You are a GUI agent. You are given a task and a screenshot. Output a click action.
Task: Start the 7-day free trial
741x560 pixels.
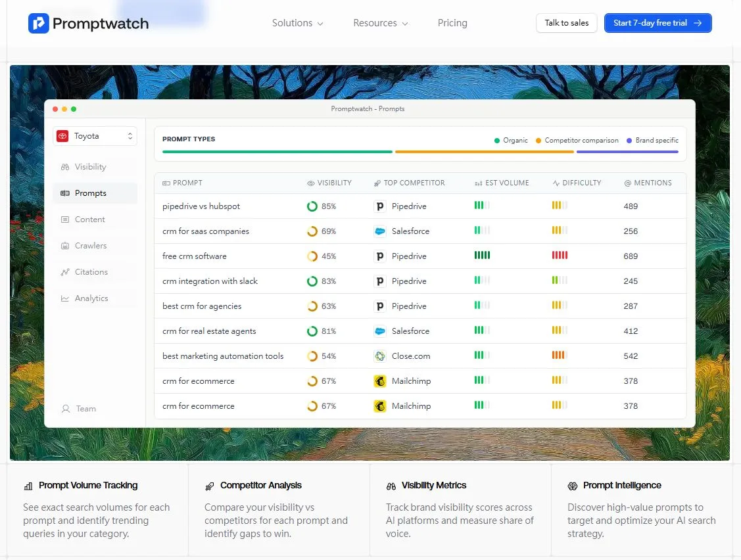[657, 23]
